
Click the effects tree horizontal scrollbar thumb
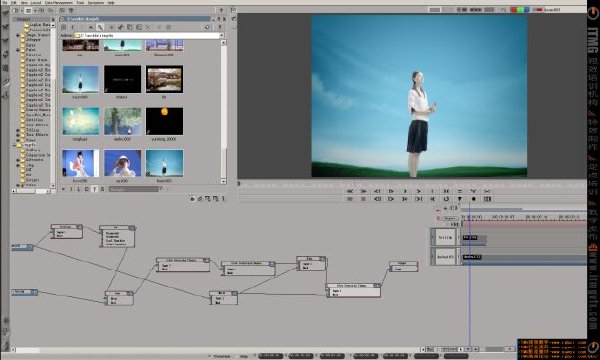coord(28,350)
